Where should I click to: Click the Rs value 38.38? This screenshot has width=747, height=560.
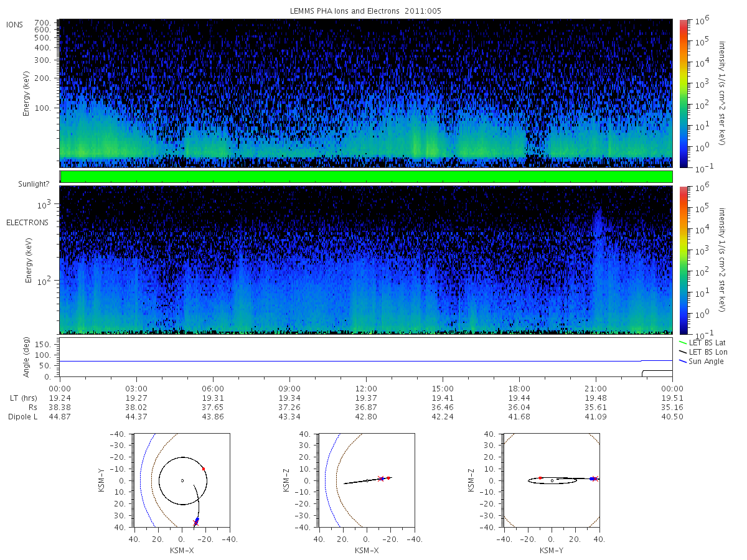60,408
